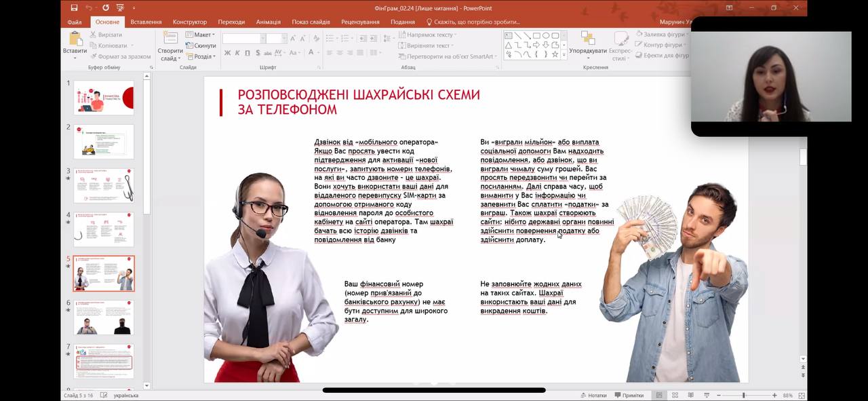Expand the Розділ (Section) dropdown
The height and width of the screenshot is (401, 868).
(x=201, y=56)
